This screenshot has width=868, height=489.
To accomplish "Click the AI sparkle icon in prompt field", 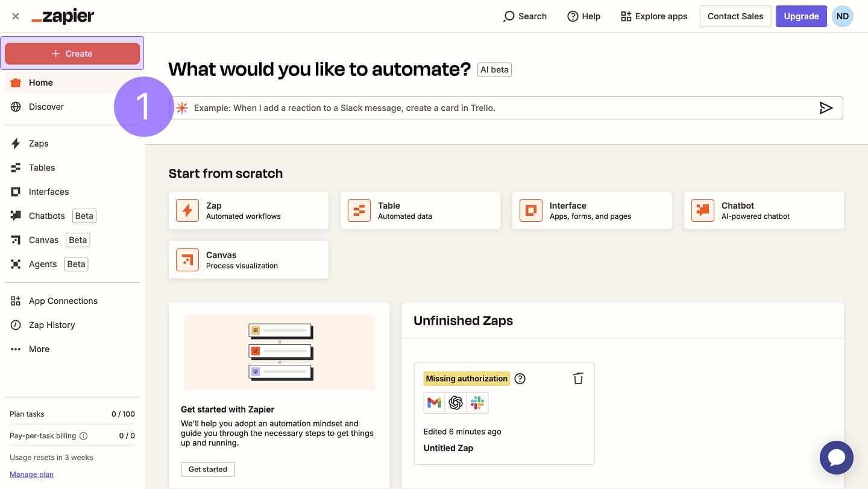I will click(182, 108).
